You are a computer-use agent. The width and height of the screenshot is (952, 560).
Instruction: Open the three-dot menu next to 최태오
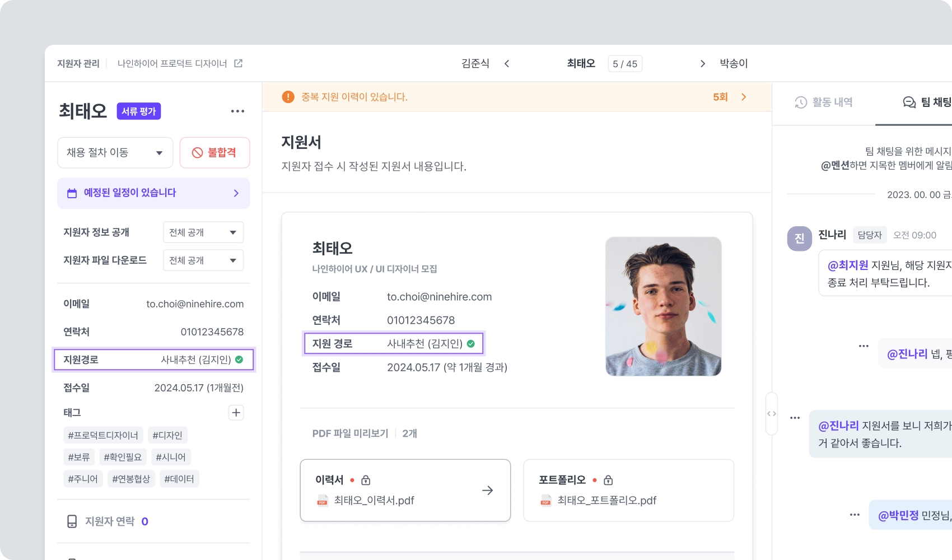[237, 111]
